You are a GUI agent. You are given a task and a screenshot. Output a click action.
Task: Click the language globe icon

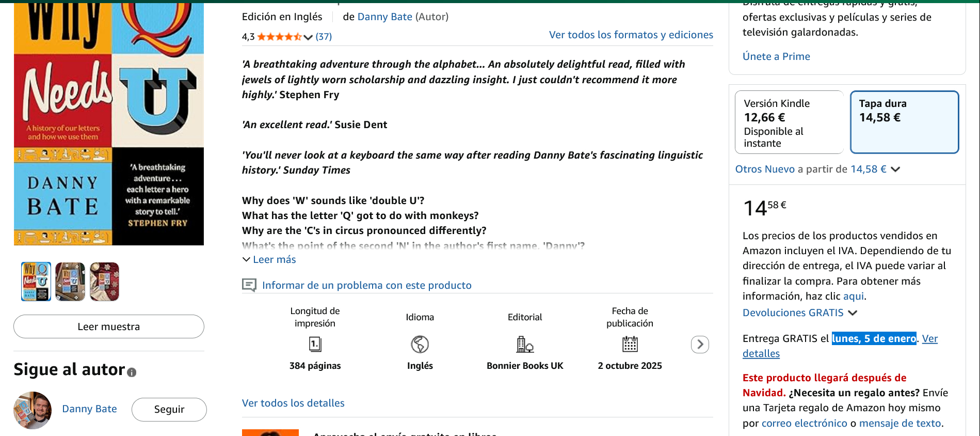pos(420,344)
